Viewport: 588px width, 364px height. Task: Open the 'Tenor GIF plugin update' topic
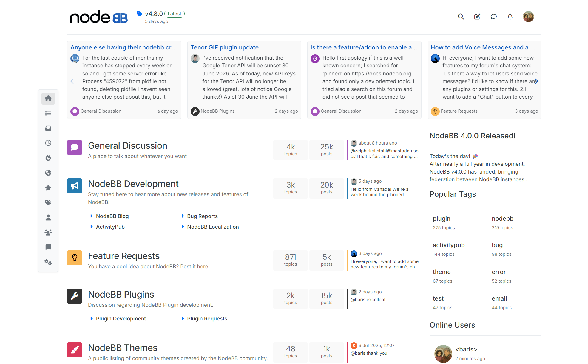tap(224, 47)
